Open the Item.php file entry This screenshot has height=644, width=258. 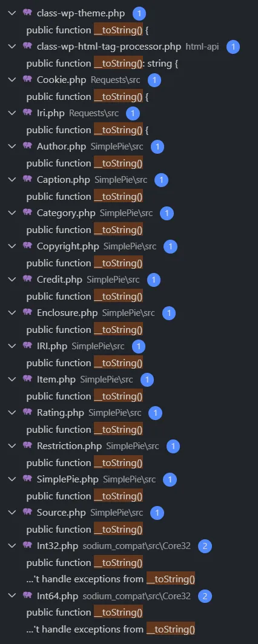point(56,379)
